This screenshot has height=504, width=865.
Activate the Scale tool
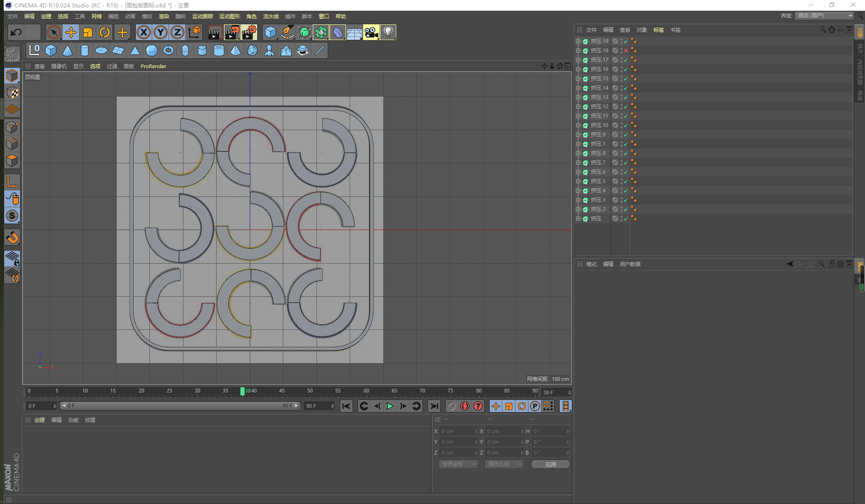pos(88,32)
